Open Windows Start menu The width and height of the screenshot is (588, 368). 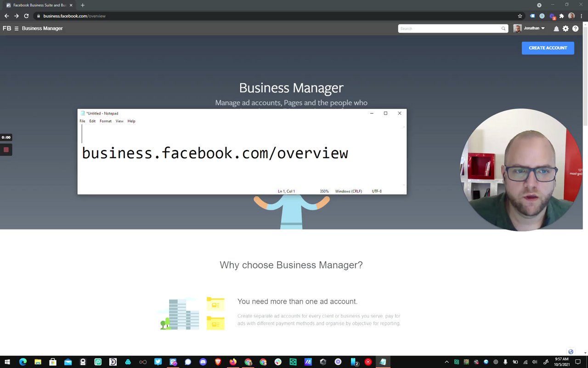click(x=7, y=362)
